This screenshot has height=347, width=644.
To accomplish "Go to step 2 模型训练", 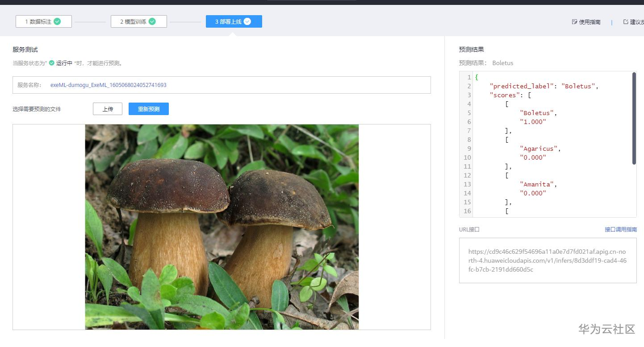I will (139, 21).
